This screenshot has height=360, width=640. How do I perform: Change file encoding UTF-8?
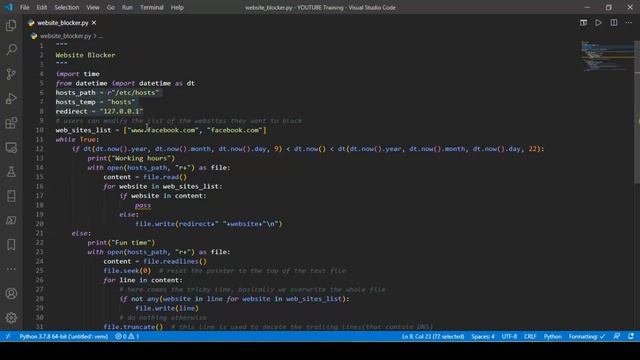(x=509, y=336)
